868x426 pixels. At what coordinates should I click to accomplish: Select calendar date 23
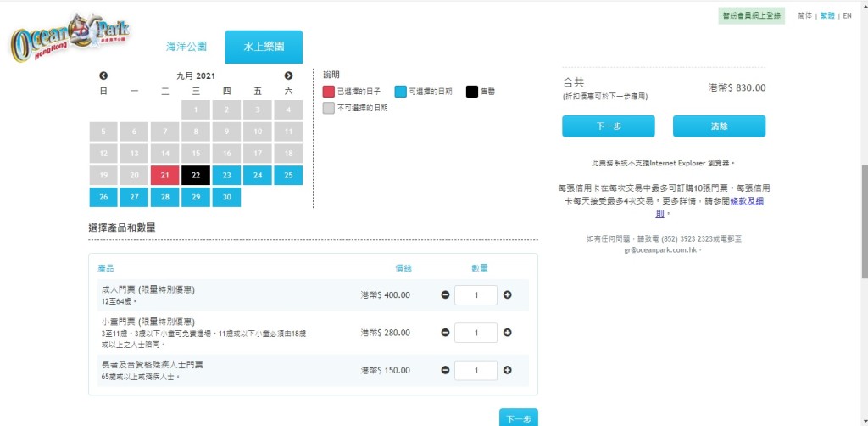[x=227, y=175]
